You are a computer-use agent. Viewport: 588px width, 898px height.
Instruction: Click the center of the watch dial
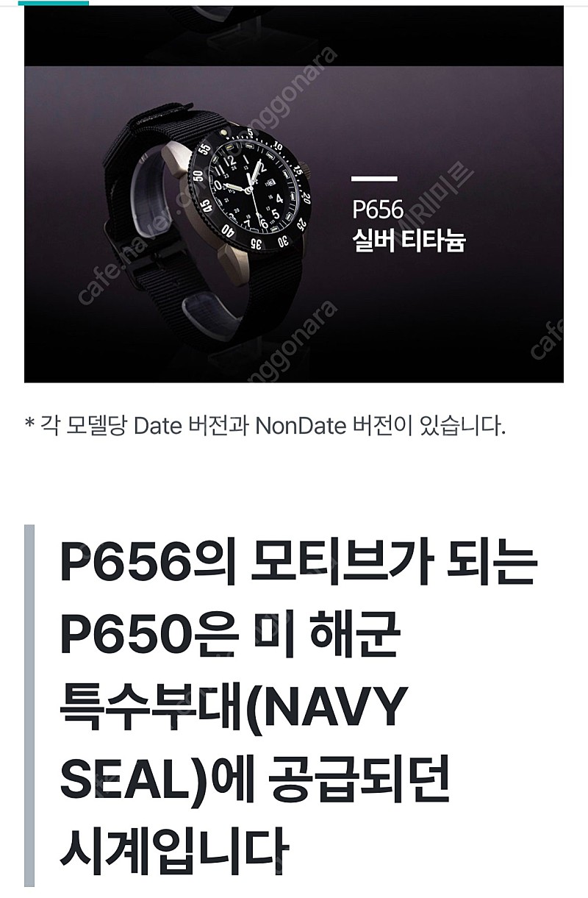251,190
